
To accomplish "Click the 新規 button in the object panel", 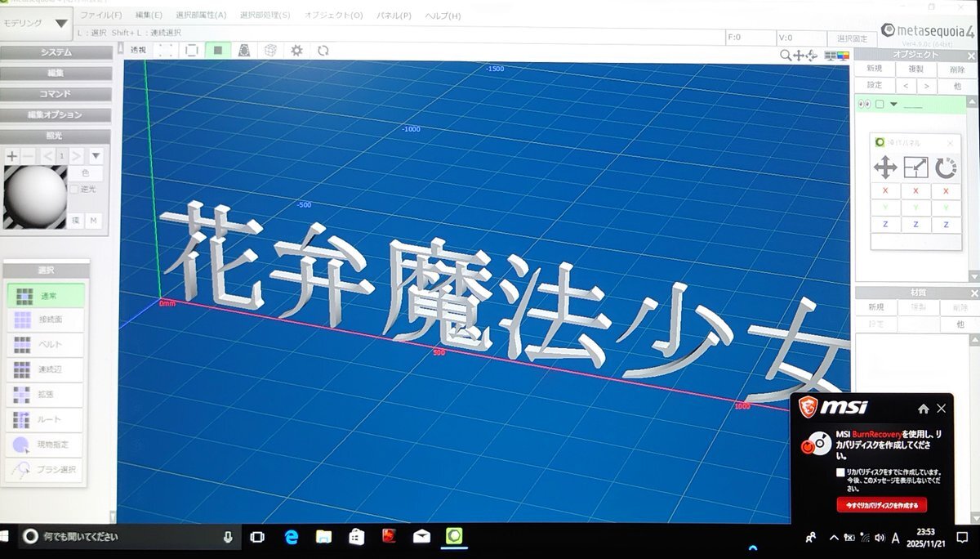I will coord(875,69).
